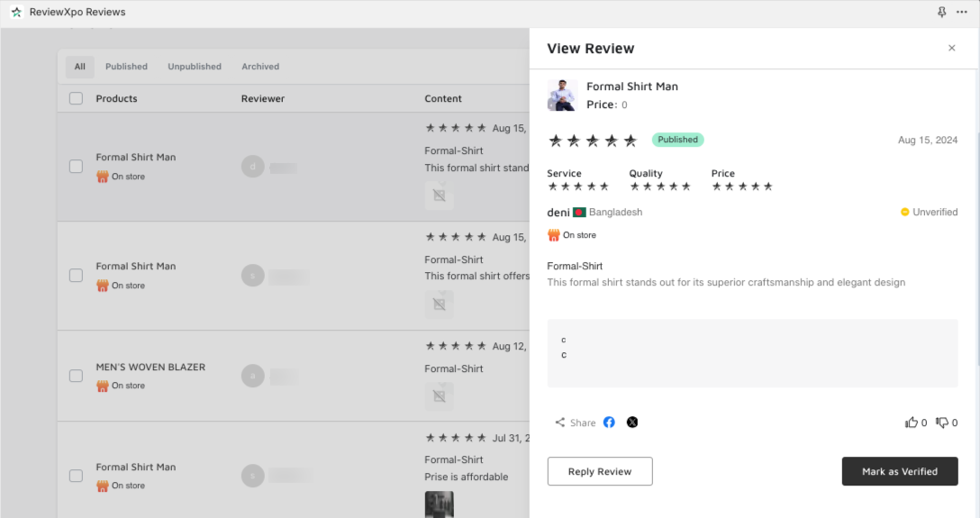Click Quality star rating
Image resolution: width=980 pixels, height=518 pixels.
point(660,186)
